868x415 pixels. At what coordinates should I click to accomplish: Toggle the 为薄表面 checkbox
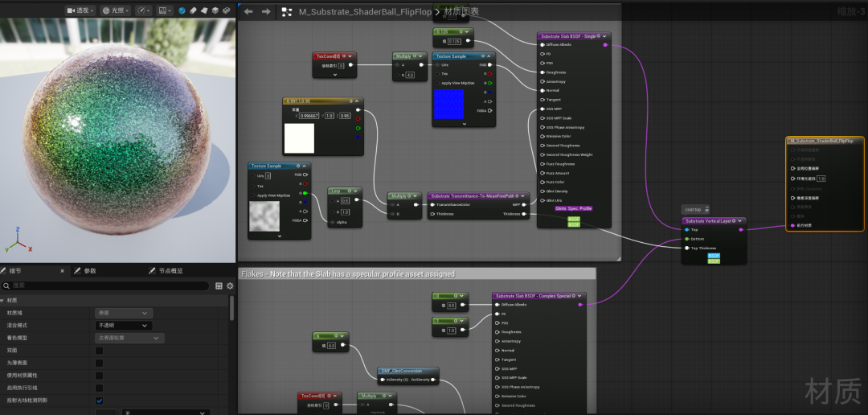[x=99, y=363]
